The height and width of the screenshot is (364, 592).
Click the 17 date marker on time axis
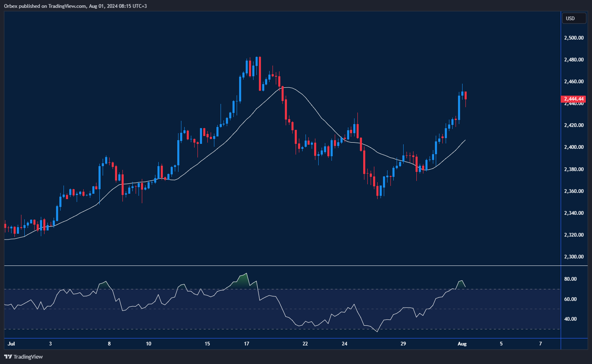[x=247, y=344]
